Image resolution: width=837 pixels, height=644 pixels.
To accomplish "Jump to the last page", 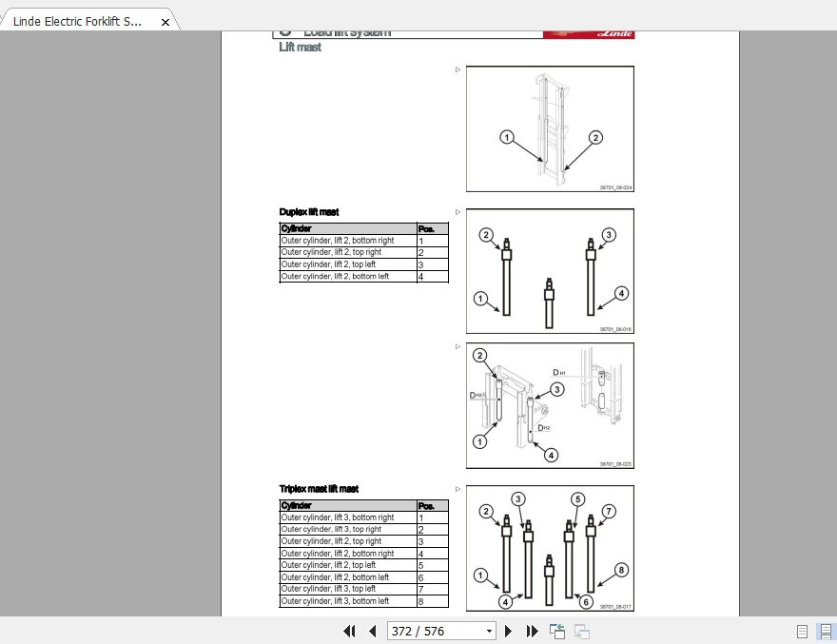I will pyautogui.click(x=531, y=631).
